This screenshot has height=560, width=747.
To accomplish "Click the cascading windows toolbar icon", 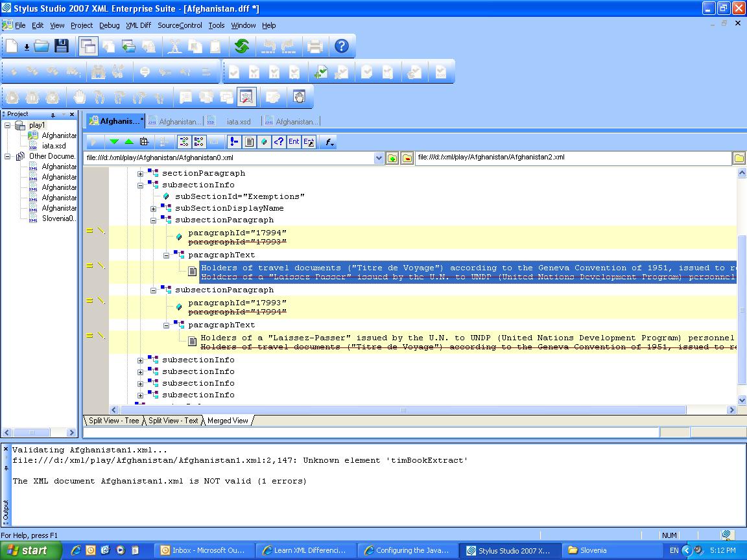I will [x=88, y=46].
